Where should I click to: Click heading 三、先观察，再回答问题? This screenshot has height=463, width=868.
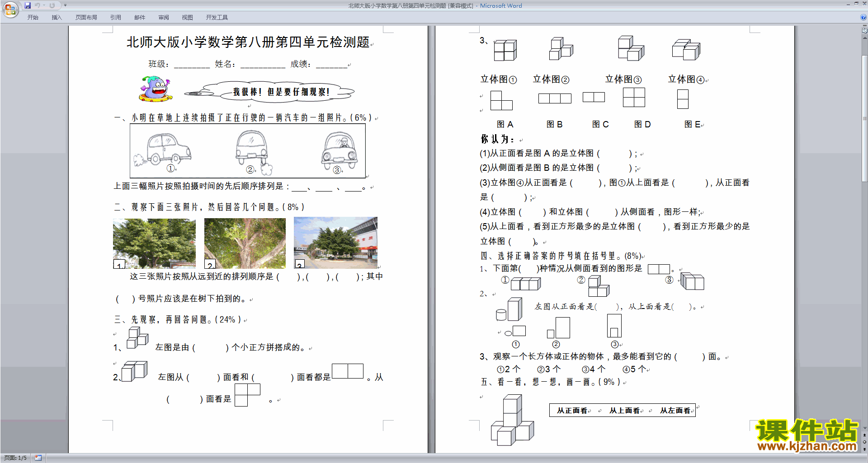click(178, 320)
